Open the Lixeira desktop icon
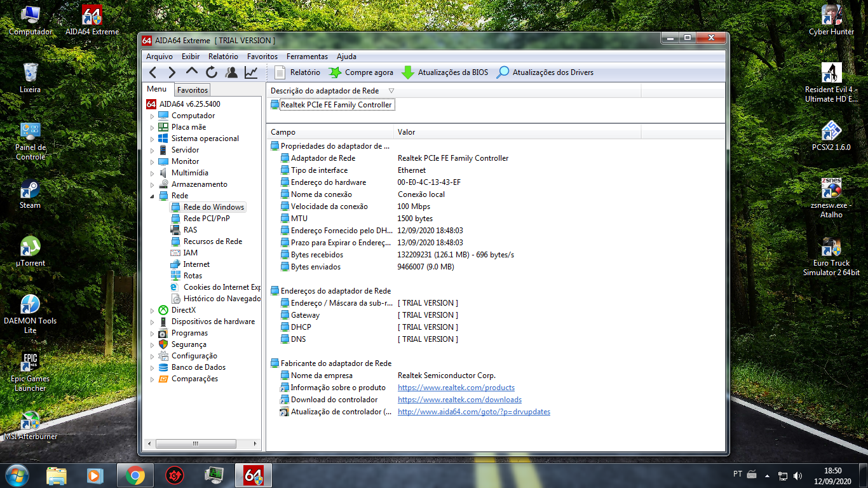 tap(30, 78)
